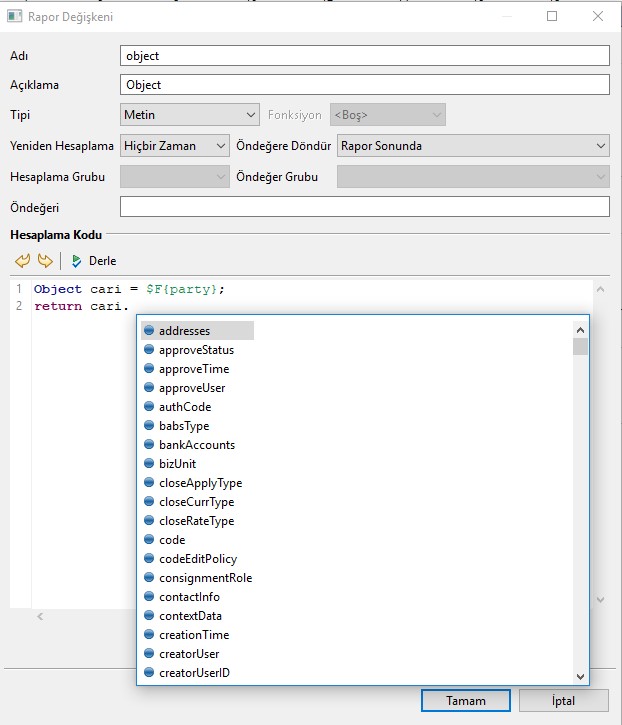
Task: Click the Rapor Değişkeni window title icon
Action: click(15, 16)
